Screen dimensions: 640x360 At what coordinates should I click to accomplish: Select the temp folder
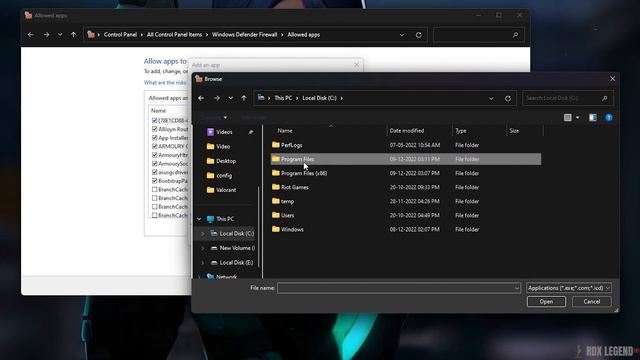[x=406, y=201]
